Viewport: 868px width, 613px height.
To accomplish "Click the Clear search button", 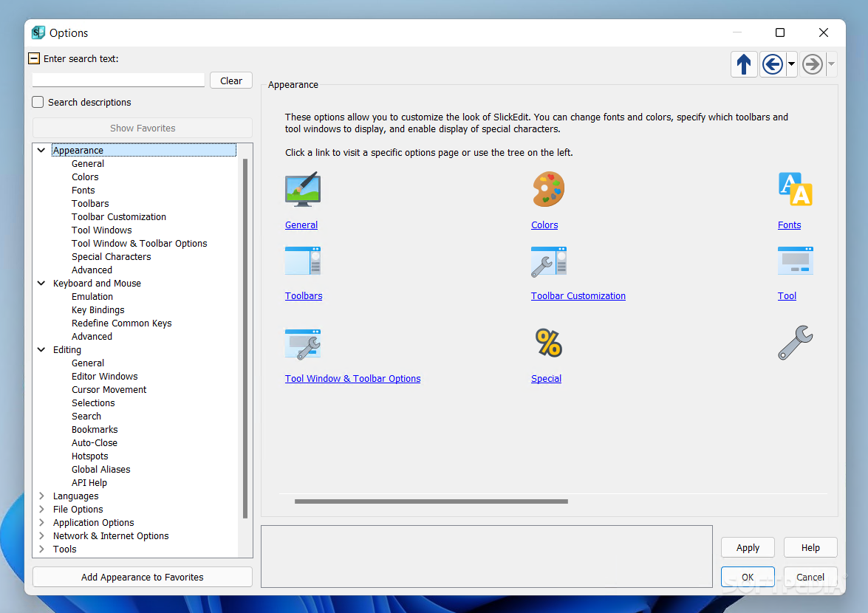I will (x=230, y=81).
